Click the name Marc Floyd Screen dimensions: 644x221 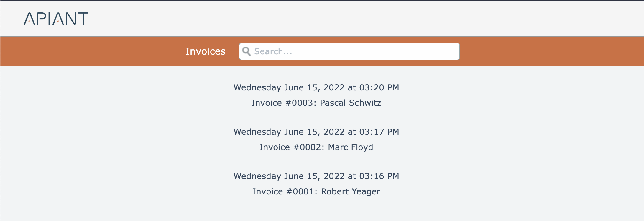(x=351, y=147)
